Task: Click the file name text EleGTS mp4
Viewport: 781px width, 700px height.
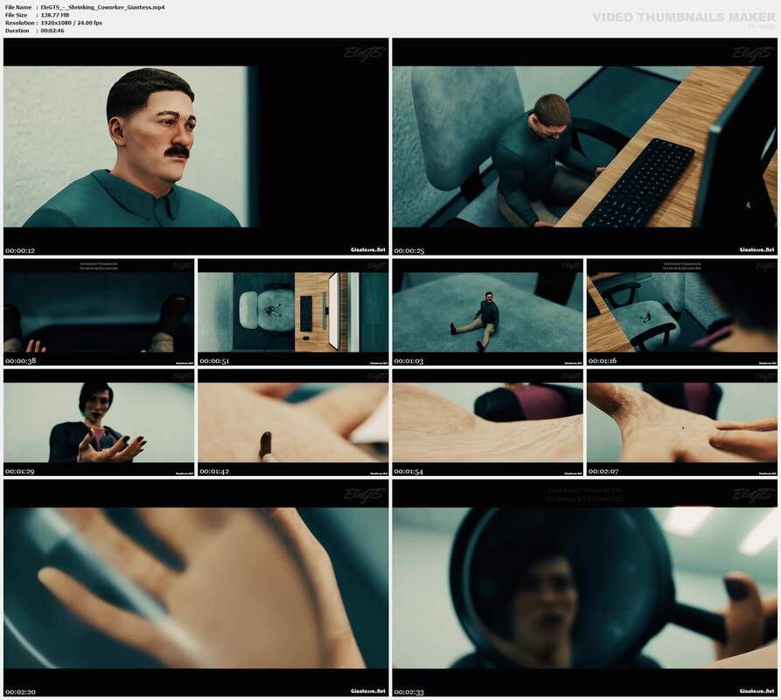Action: pyautogui.click(x=102, y=8)
